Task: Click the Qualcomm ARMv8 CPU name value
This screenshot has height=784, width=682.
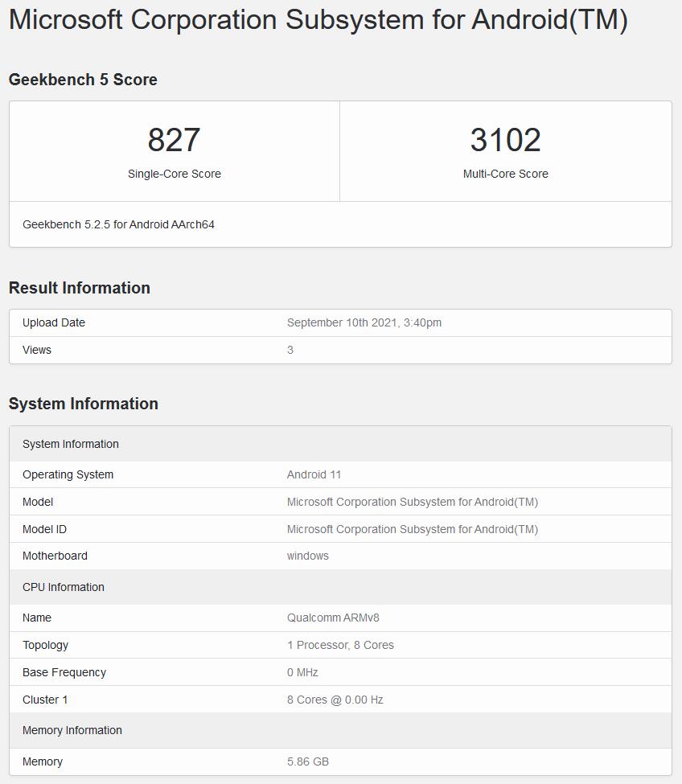Action: click(x=333, y=618)
